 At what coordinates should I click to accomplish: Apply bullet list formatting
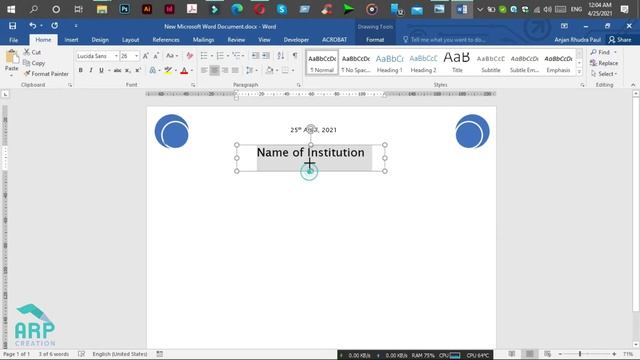click(204, 56)
